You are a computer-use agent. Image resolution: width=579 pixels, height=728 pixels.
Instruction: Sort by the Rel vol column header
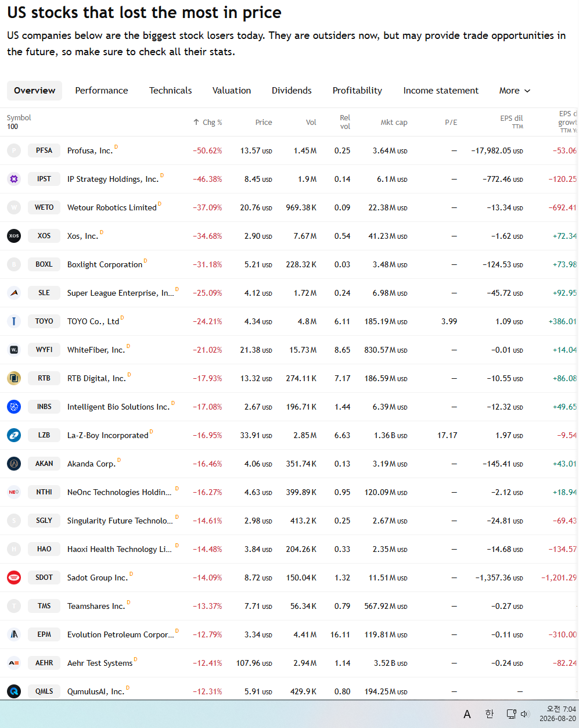(345, 122)
